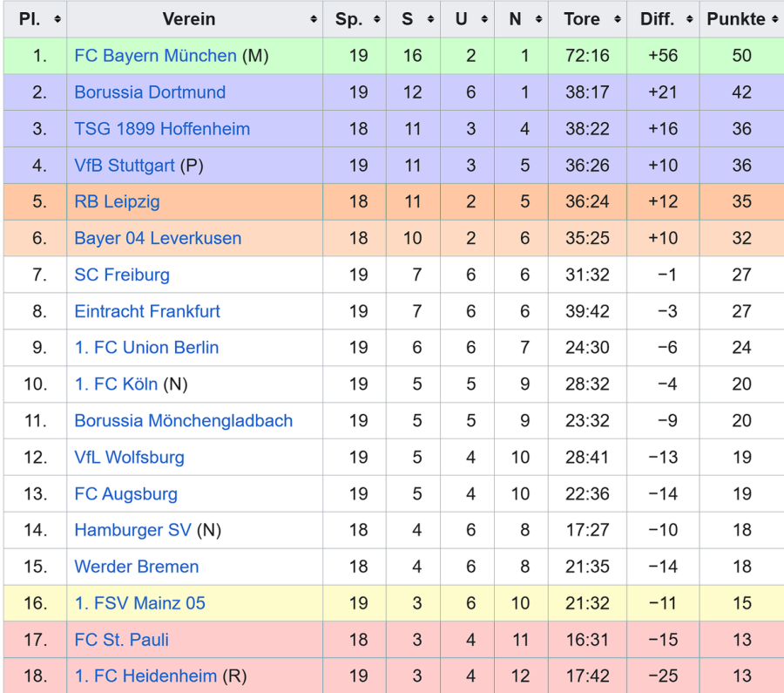
Task: Open Eintracht Frankfurt link
Action: point(147,311)
